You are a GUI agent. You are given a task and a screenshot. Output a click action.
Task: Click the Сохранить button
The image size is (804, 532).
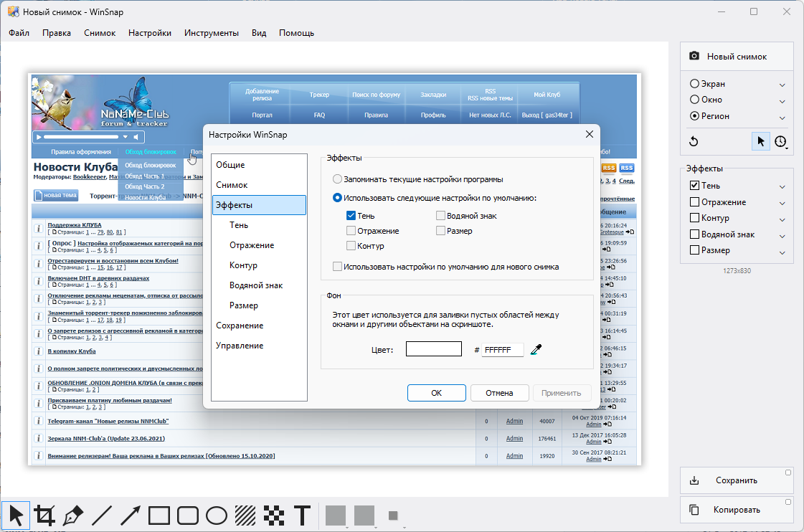[x=737, y=481]
